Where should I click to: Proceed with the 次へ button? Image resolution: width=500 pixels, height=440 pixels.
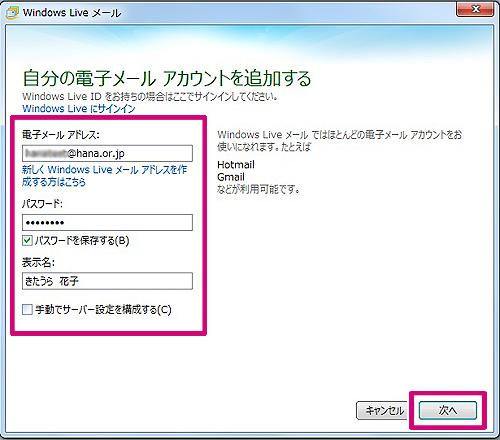pos(448,410)
